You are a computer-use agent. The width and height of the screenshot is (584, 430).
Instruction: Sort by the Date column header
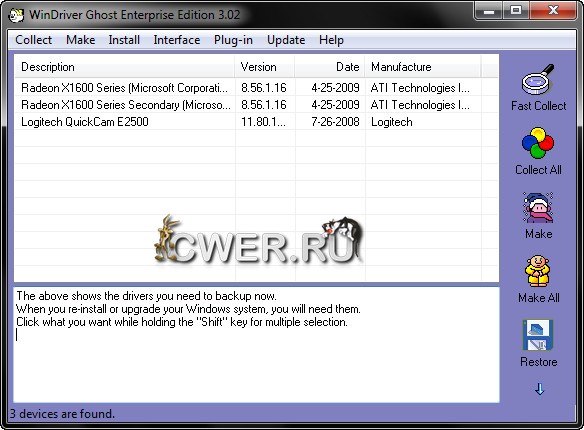pos(330,67)
